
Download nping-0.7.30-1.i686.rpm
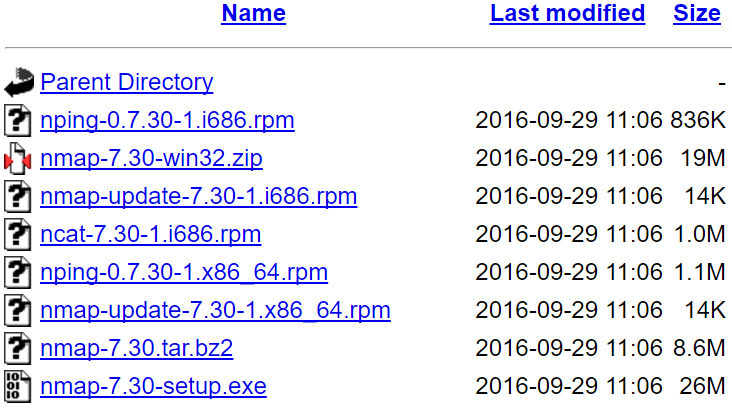[x=168, y=120]
